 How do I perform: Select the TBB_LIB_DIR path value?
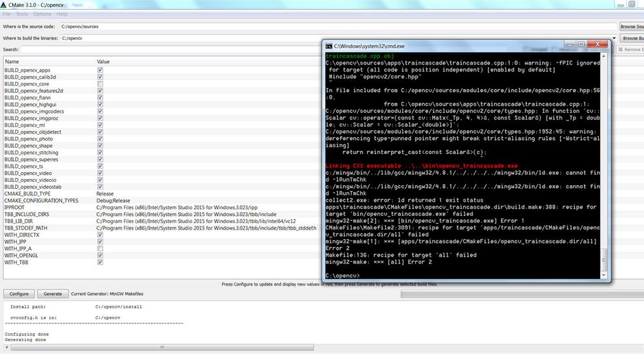pyautogui.click(x=196, y=221)
